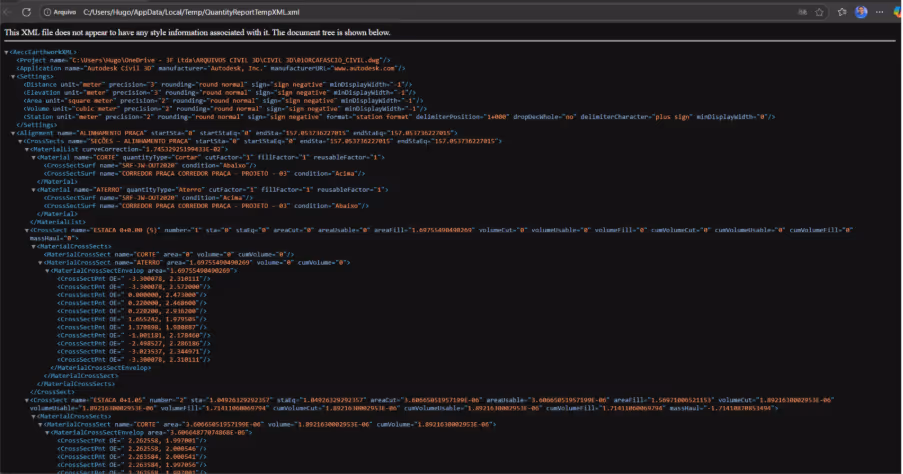
Task: Click the closing /CrossSect tag
Action: [x=52, y=392]
